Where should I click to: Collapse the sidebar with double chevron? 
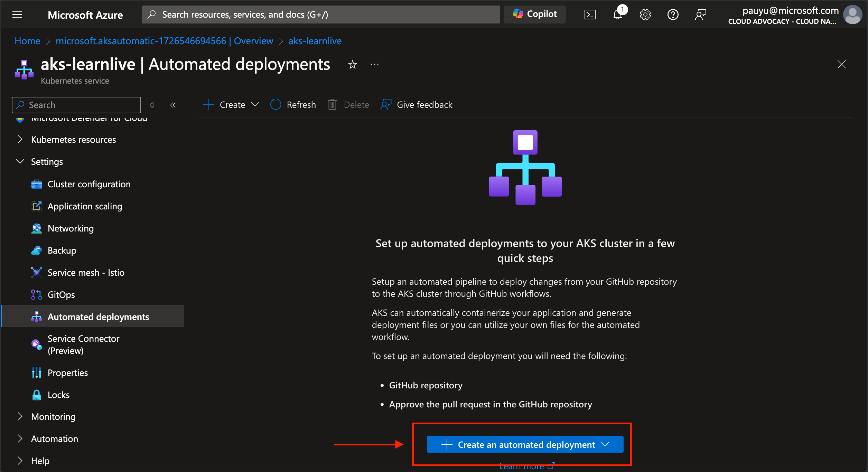(x=173, y=105)
